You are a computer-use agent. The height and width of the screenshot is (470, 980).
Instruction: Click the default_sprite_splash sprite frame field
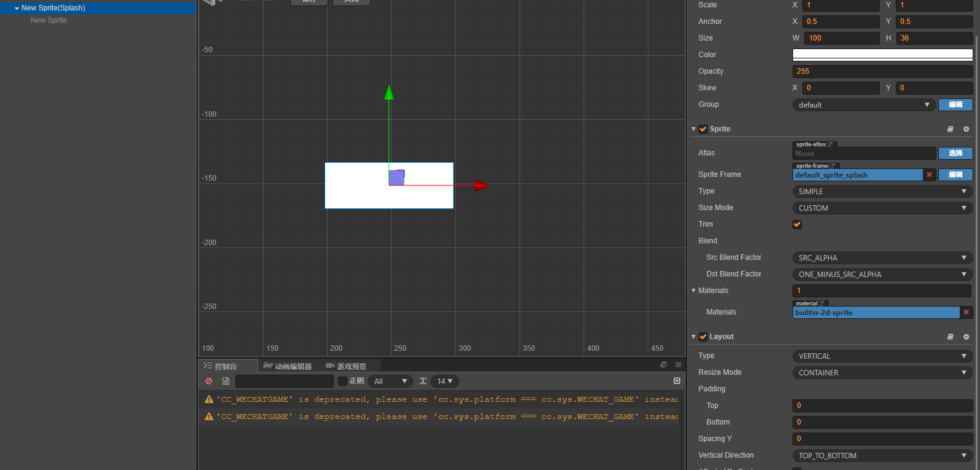pyautogui.click(x=858, y=175)
